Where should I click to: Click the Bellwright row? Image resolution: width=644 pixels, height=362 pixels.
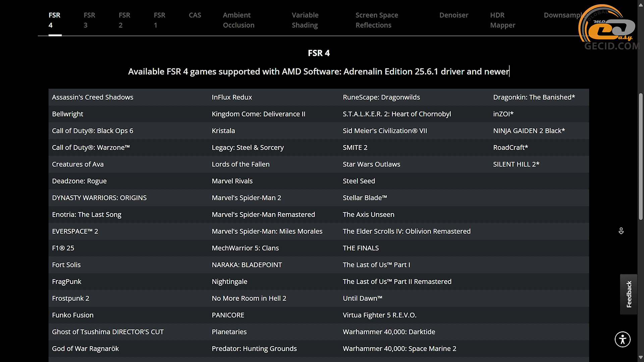pyautogui.click(x=67, y=114)
